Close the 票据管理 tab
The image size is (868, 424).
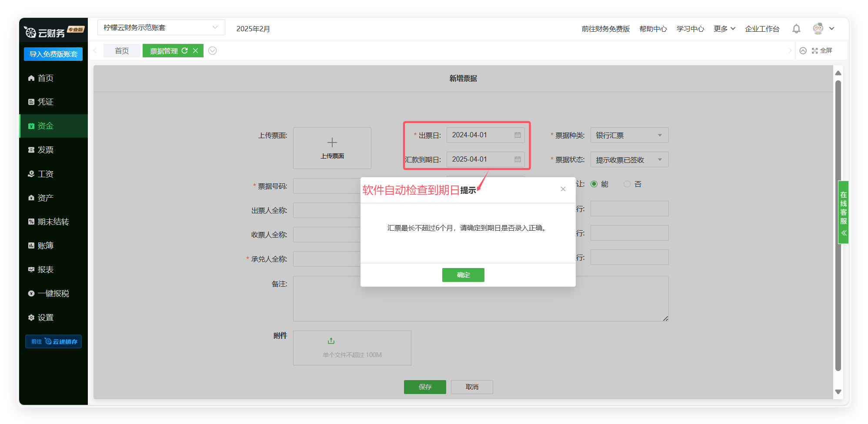tap(196, 51)
